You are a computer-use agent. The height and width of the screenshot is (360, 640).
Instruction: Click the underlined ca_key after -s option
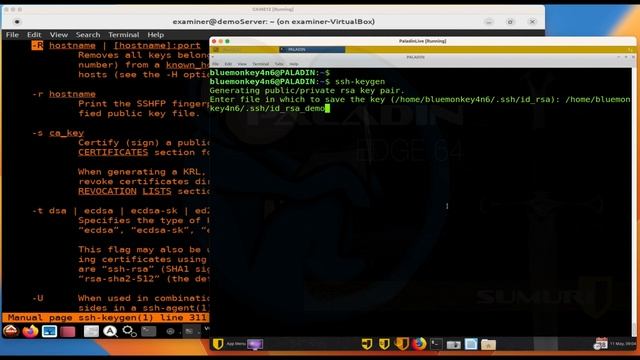pyautogui.click(x=67, y=133)
